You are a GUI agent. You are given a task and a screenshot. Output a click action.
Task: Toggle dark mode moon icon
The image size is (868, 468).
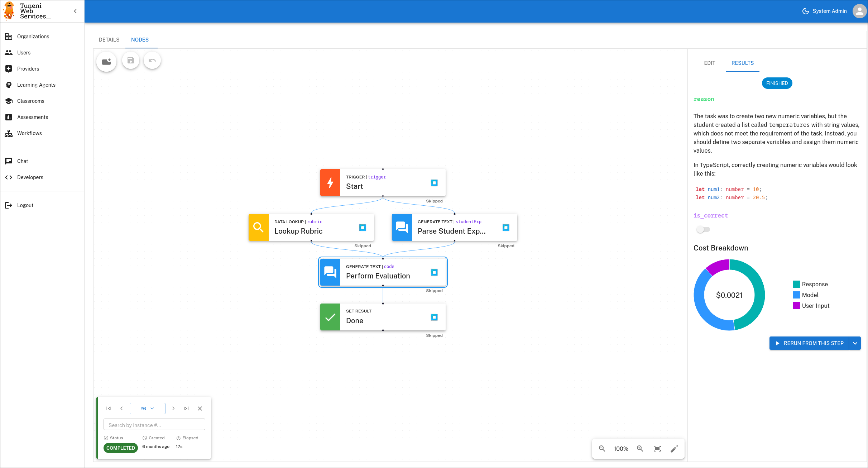coord(805,11)
